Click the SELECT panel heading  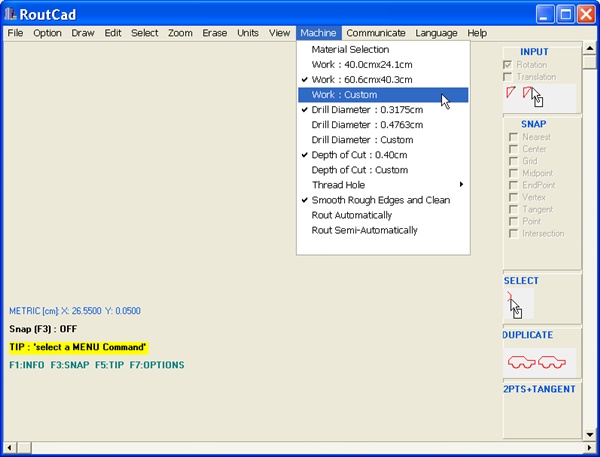tap(521, 281)
